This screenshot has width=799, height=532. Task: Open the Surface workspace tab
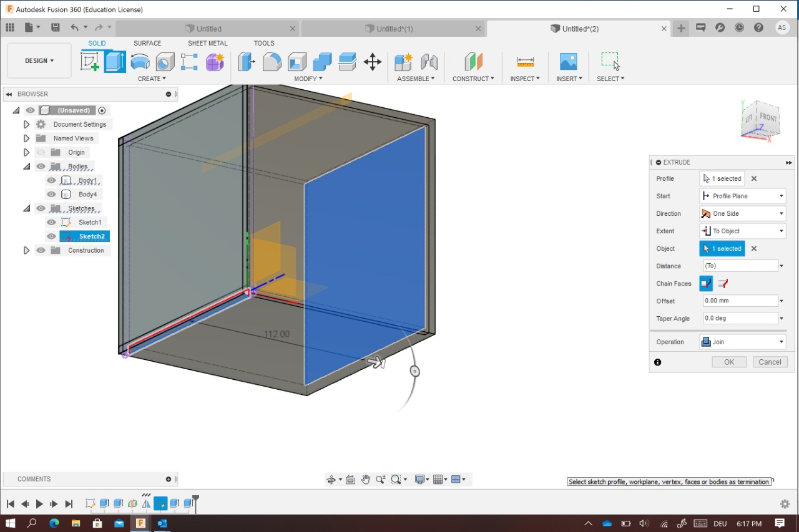point(147,43)
